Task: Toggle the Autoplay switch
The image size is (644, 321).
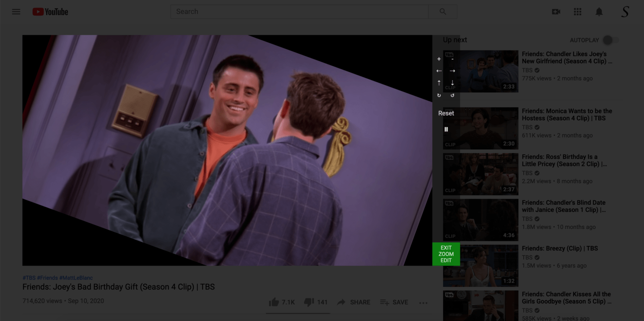Action: coord(610,40)
